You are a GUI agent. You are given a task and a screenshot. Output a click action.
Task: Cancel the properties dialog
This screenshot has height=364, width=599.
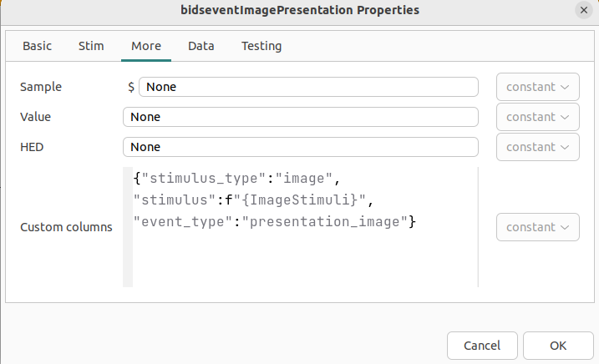[482, 346]
